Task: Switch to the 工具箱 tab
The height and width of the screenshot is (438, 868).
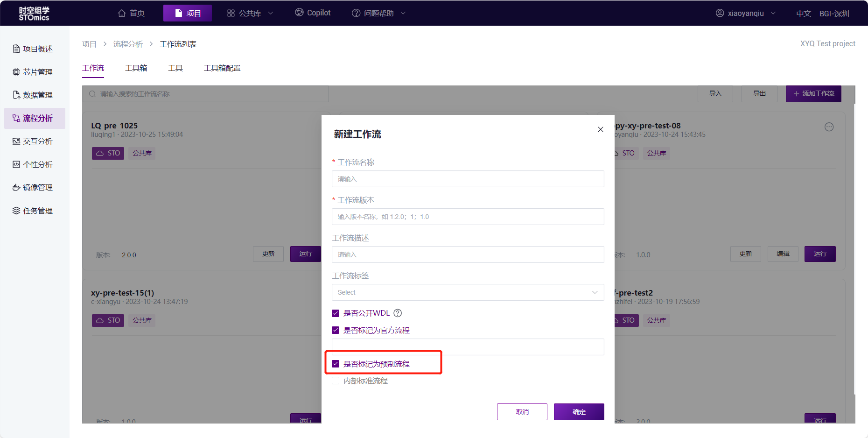Action: tap(136, 68)
